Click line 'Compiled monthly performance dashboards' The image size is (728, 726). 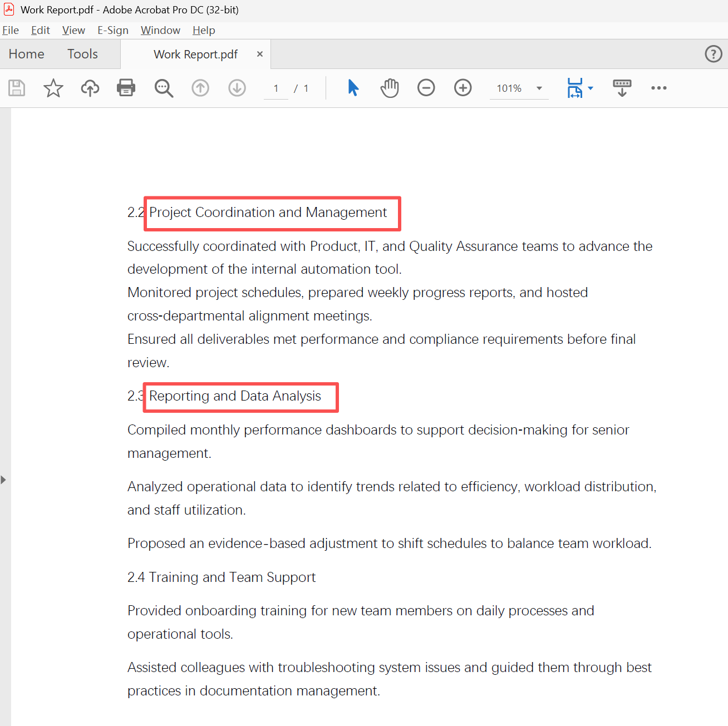378,430
